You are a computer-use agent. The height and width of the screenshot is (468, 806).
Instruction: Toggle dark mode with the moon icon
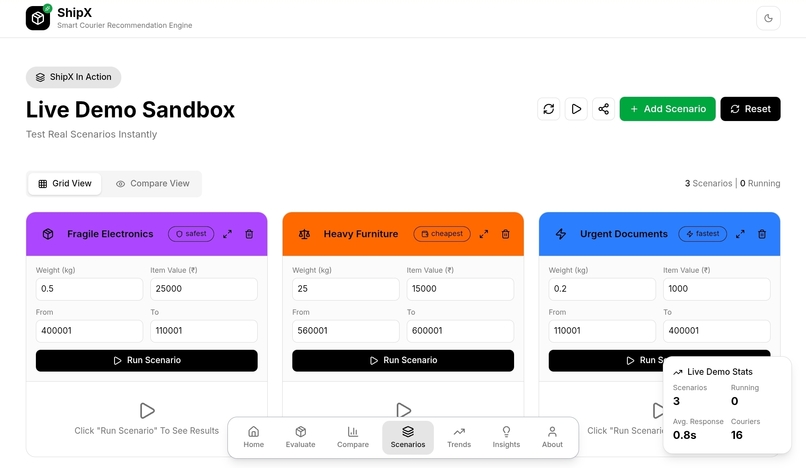tap(768, 19)
